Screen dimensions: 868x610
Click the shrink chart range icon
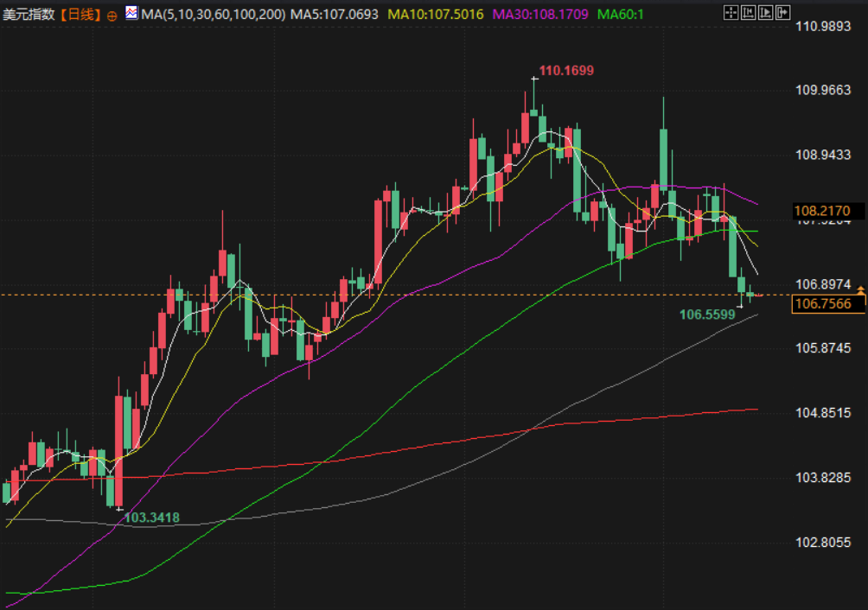(748, 13)
